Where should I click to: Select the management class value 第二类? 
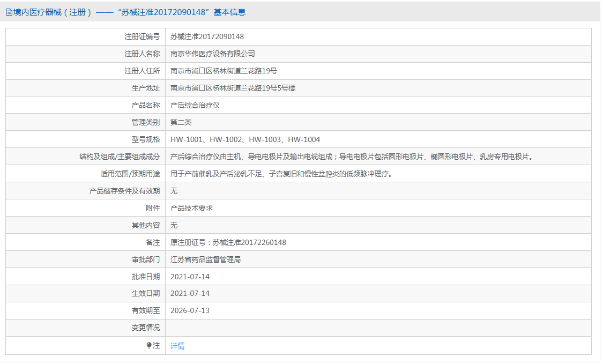(x=181, y=122)
